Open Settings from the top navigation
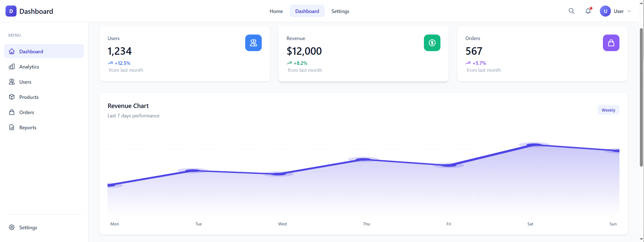This screenshot has height=242, width=644. pos(340,11)
